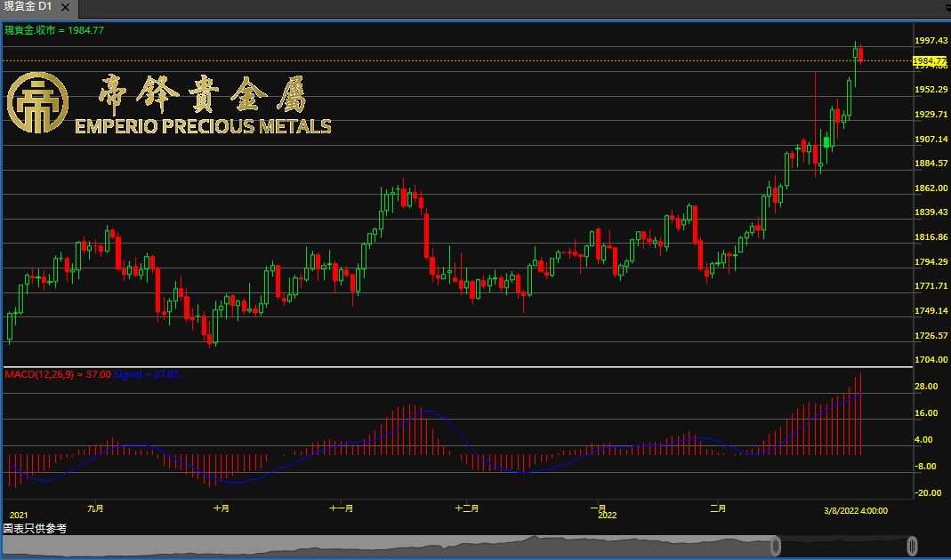951x560 pixels.
Task: Click the 十月 time axis label
Action: [x=222, y=508]
